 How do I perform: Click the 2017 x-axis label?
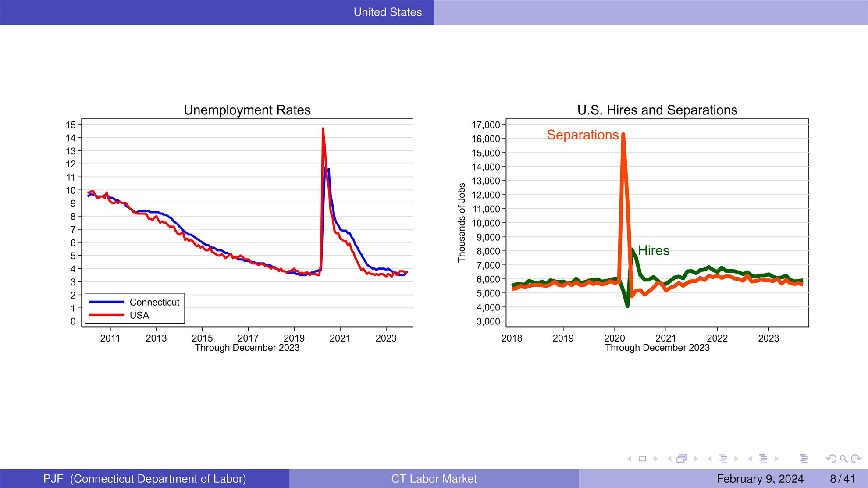pos(248,338)
